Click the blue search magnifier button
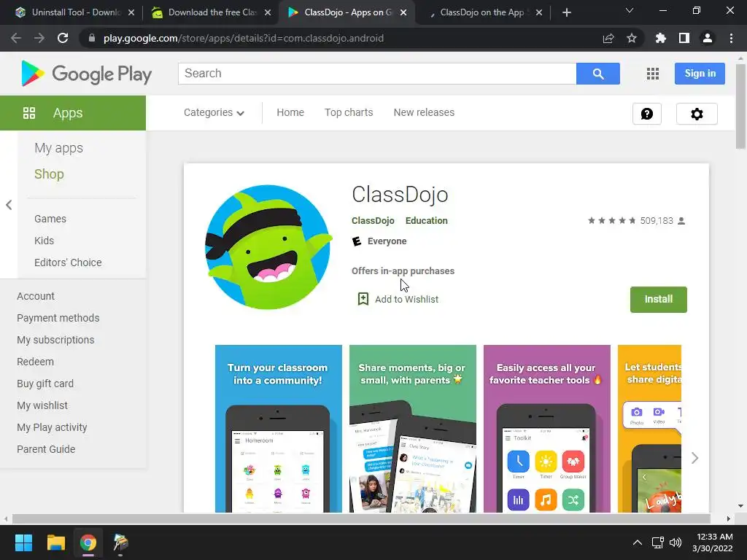Screen dimensions: 747x560 [x=598, y=74]
